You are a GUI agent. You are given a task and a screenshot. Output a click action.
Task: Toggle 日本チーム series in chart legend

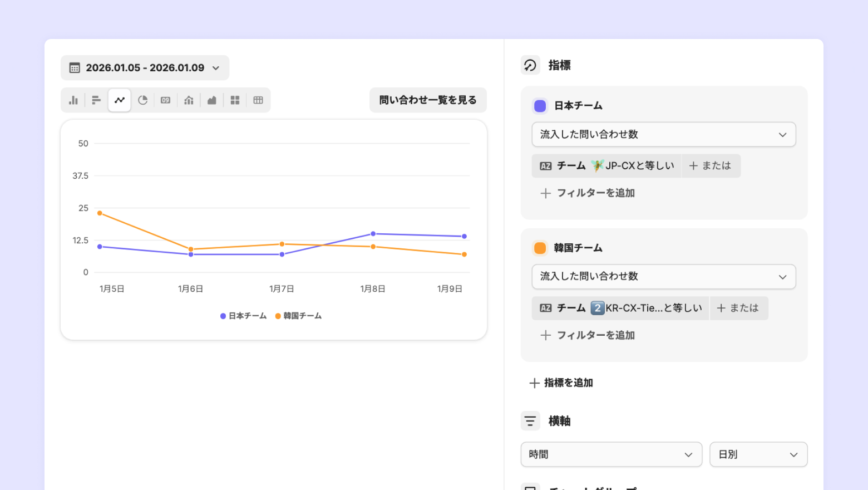click(244, 316)
